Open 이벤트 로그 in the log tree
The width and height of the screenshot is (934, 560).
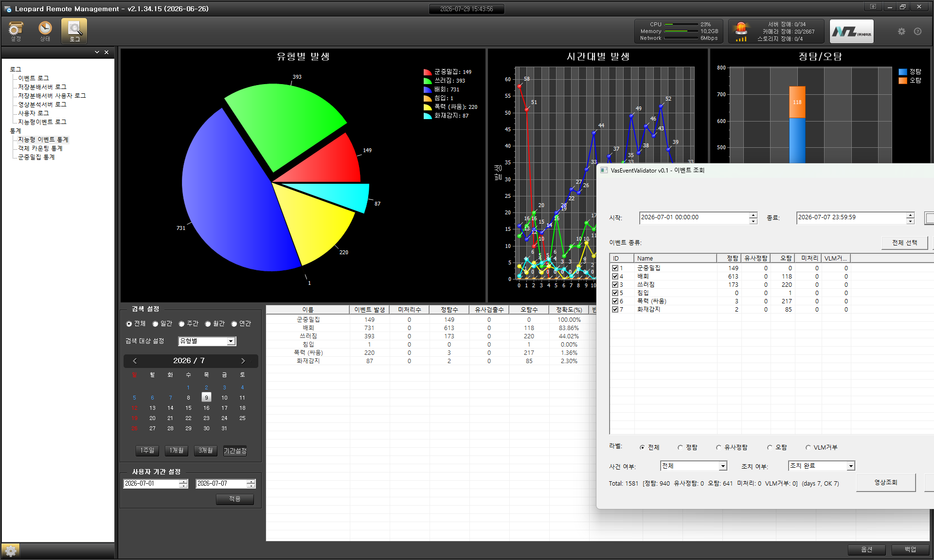tap(34, 78)
